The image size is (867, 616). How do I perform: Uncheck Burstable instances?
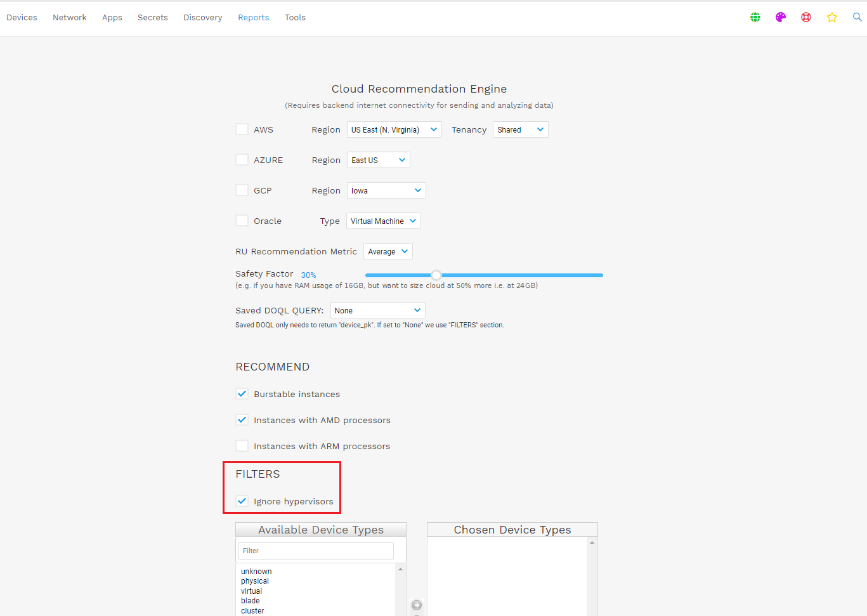(x=242, y=394)
